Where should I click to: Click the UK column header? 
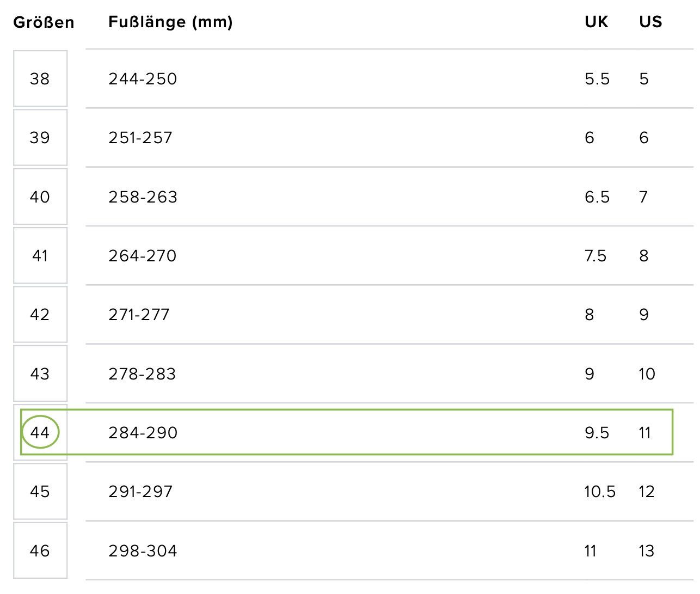click(597, 22)
